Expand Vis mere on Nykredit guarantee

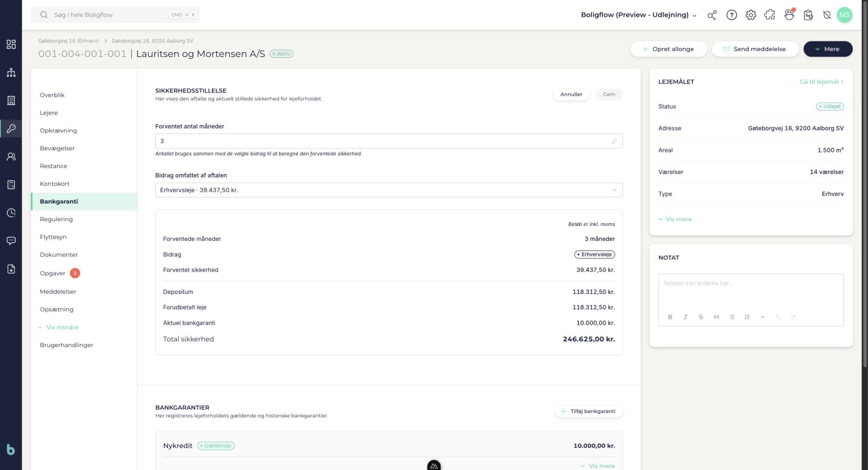598,466
